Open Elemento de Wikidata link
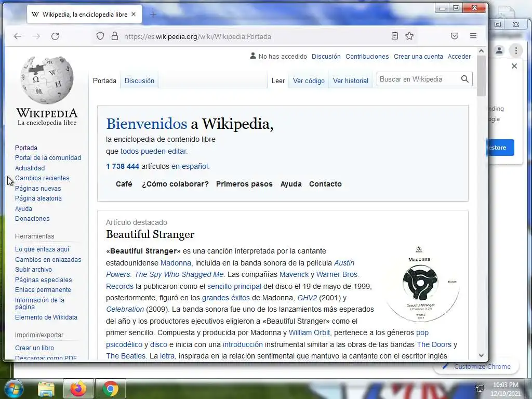The height and width of the screenshot is (399, 532). tap(46, 317)
